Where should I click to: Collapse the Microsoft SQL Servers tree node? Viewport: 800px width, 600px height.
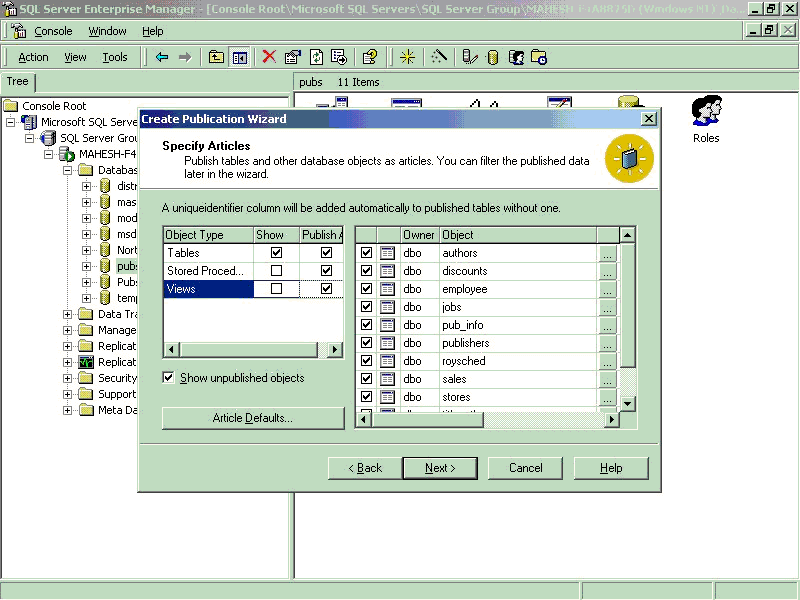click(x=11, y=122)
